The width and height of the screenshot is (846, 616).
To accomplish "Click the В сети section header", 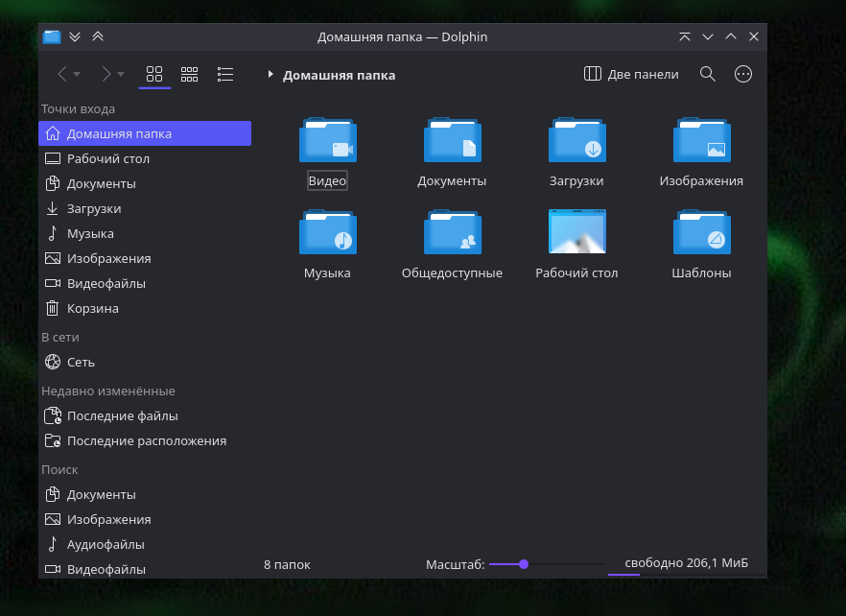I will 60,338.
